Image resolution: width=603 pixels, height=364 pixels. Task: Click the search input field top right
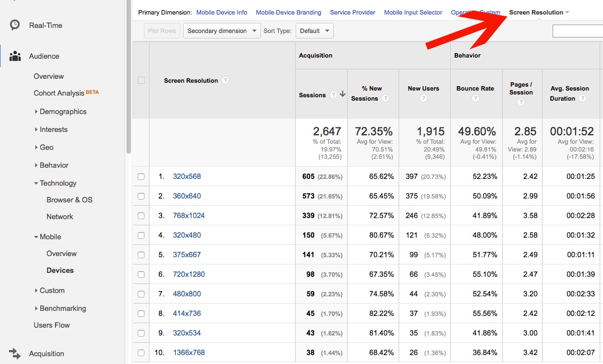tap(578, 31)
